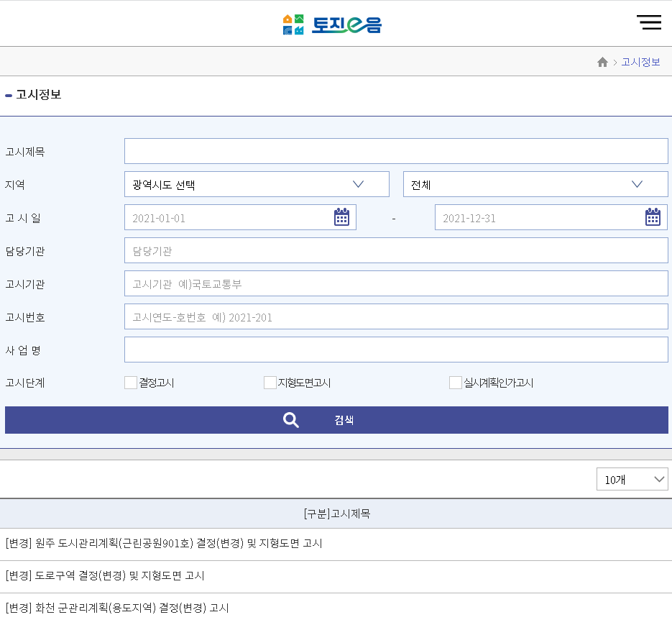Viewport: 672px width, 625px height.
Task: Toggle the 실시계획인가고시 checkbox
Action: tap(455, 383)
